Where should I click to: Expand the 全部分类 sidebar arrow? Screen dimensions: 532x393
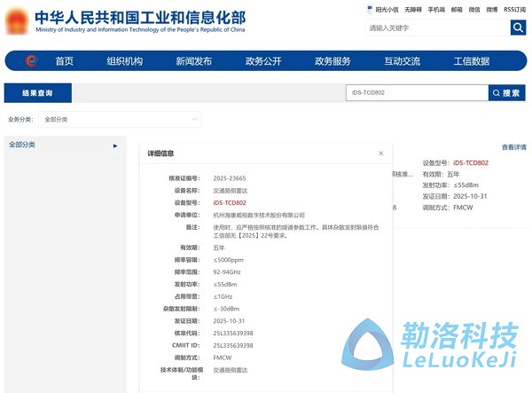point(115,145)
